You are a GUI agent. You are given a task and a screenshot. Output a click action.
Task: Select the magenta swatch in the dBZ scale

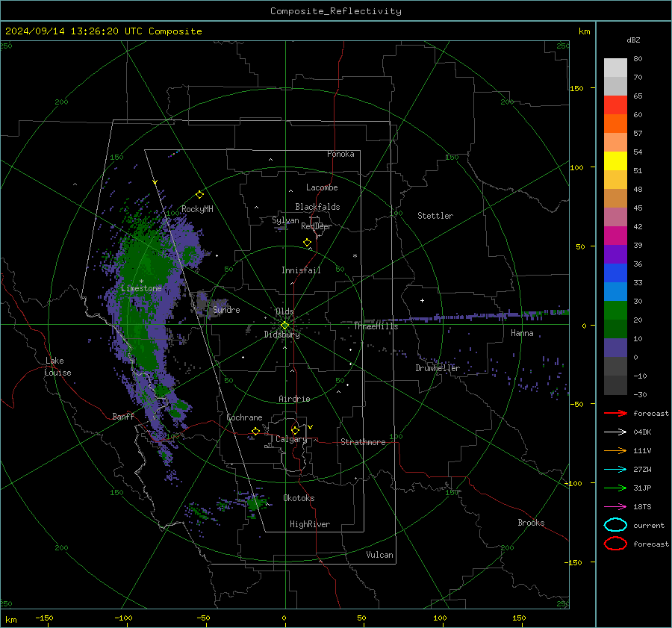[615, 235]
